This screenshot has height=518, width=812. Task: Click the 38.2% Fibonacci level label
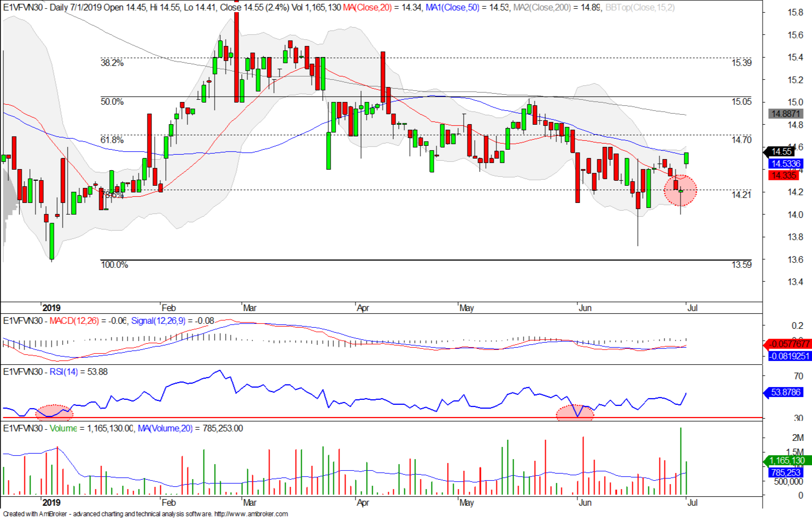112,63
